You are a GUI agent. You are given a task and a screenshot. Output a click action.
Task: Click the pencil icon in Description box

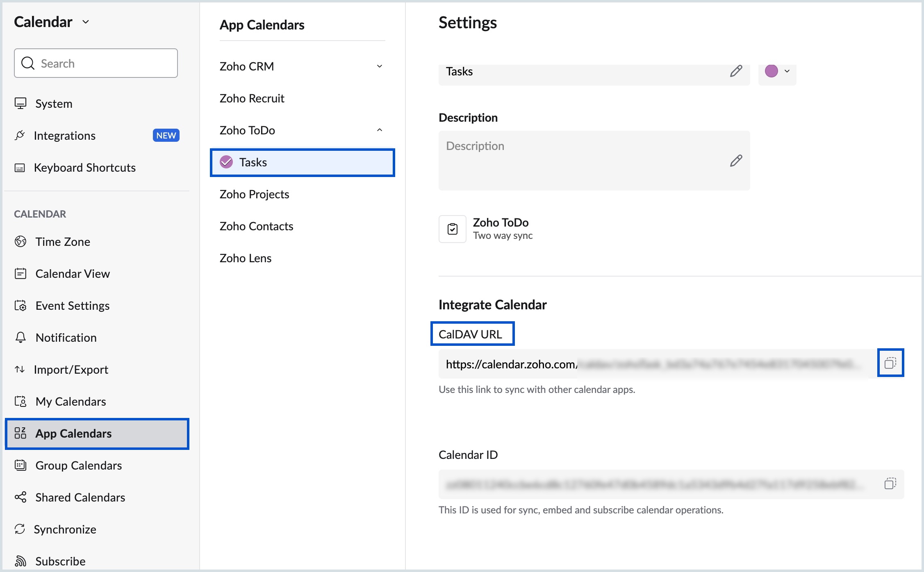736,161
